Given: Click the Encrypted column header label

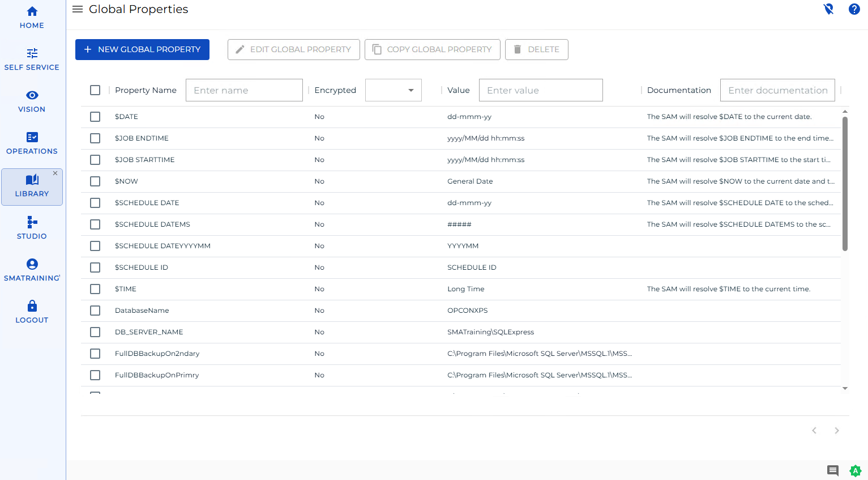Looking at the screenshot, I should point(335,90).
